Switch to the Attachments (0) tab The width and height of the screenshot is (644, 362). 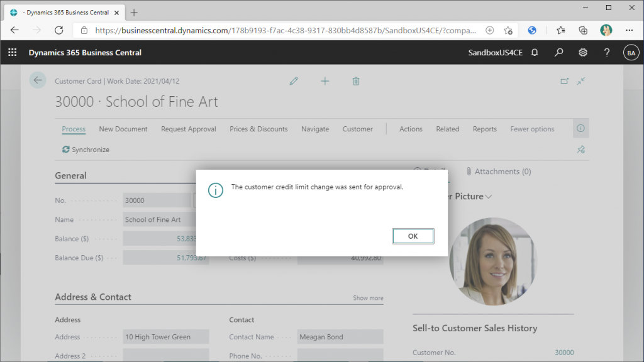coord(499,172)
